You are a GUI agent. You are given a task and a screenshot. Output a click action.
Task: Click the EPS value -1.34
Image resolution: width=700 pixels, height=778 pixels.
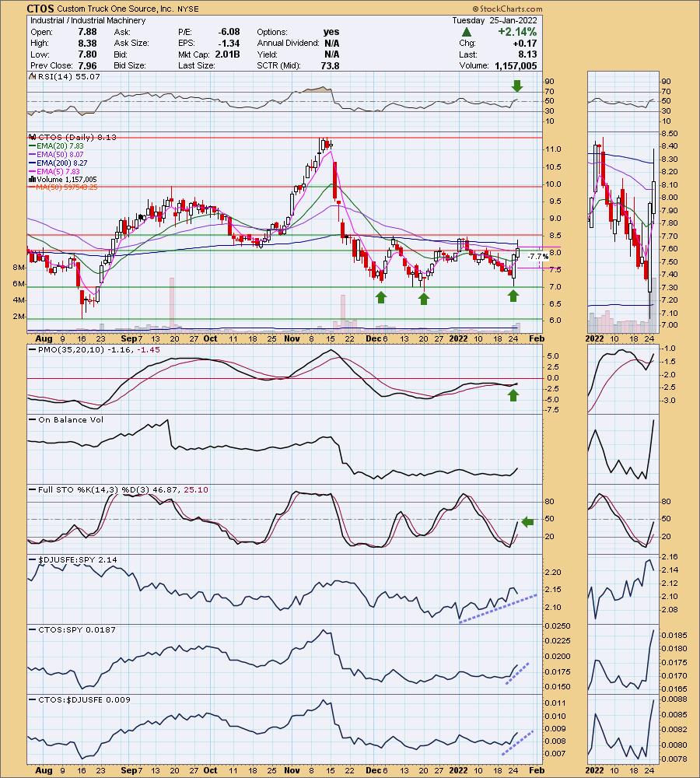click(x=229, y=43)
